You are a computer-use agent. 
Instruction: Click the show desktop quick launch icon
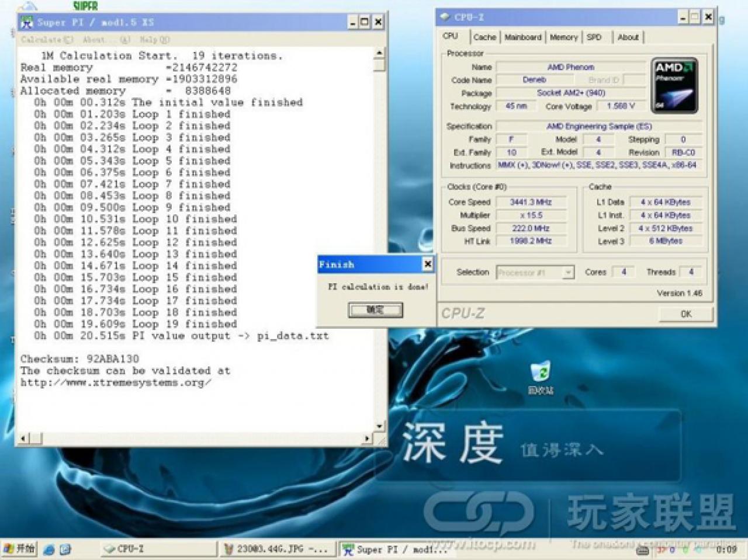[x=65, y=549]
